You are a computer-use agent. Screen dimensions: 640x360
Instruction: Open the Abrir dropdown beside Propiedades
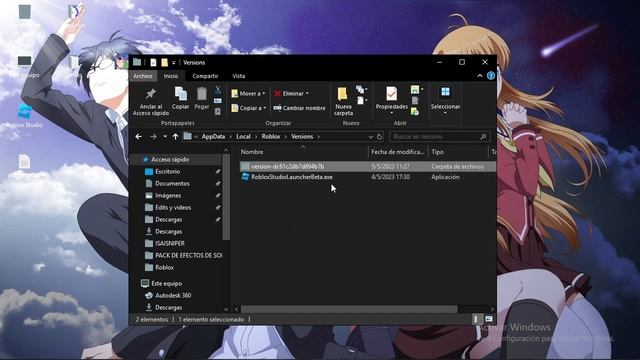click(x=417, y=89)
